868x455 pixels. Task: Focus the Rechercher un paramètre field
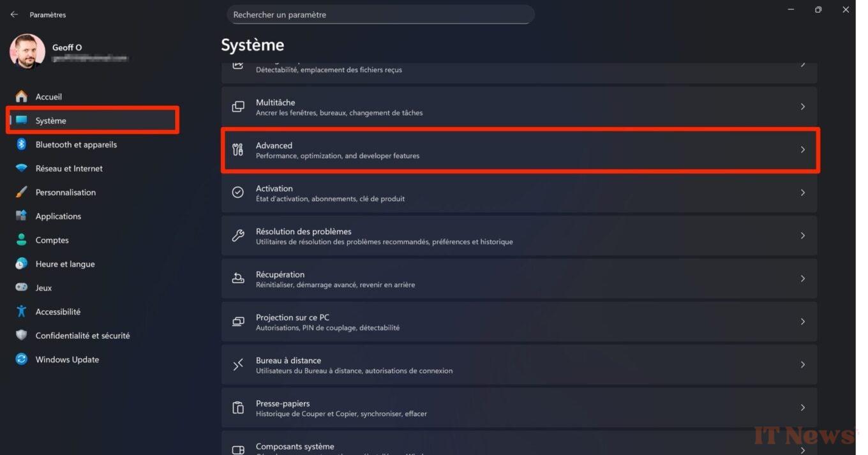380,15
